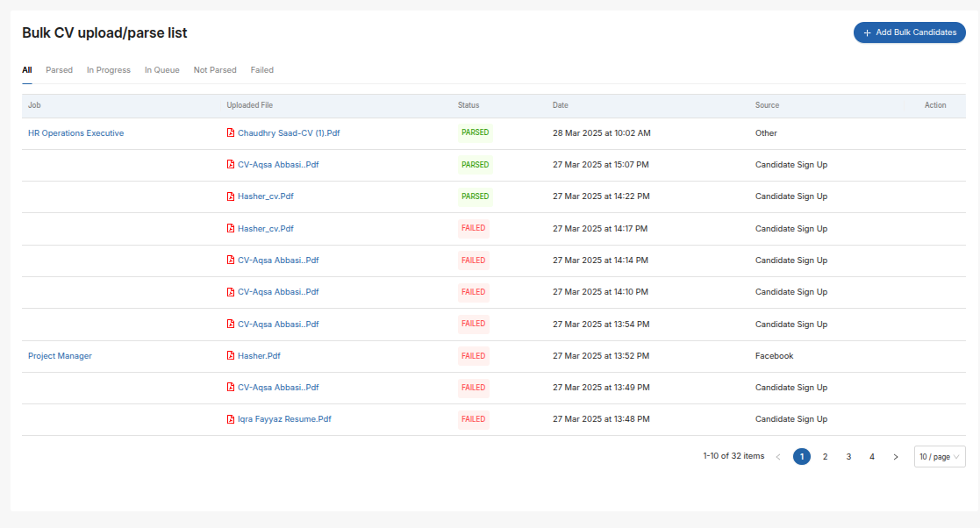Click PDF icon of parsed Hasher_cv.Pdf
This screenshot has width=980, height=528.
[231, 196]
